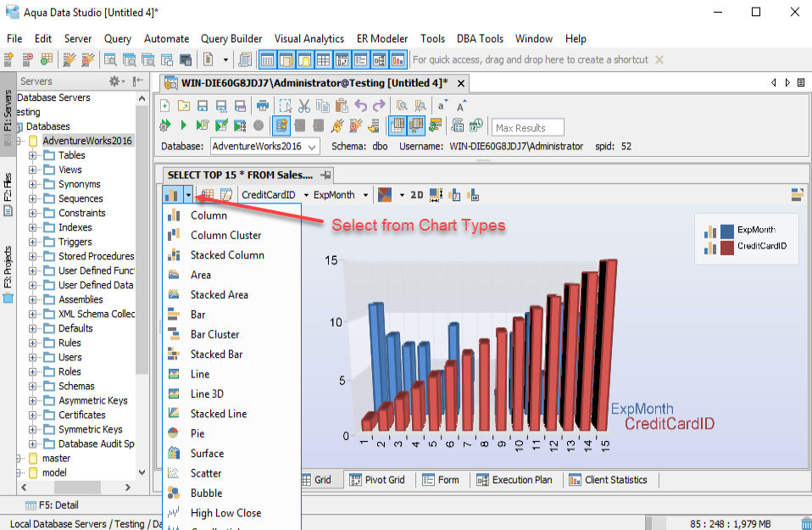Click the green Execute play icon
The height and width of the screenshot is (530, 812).
tap(183, 125)
